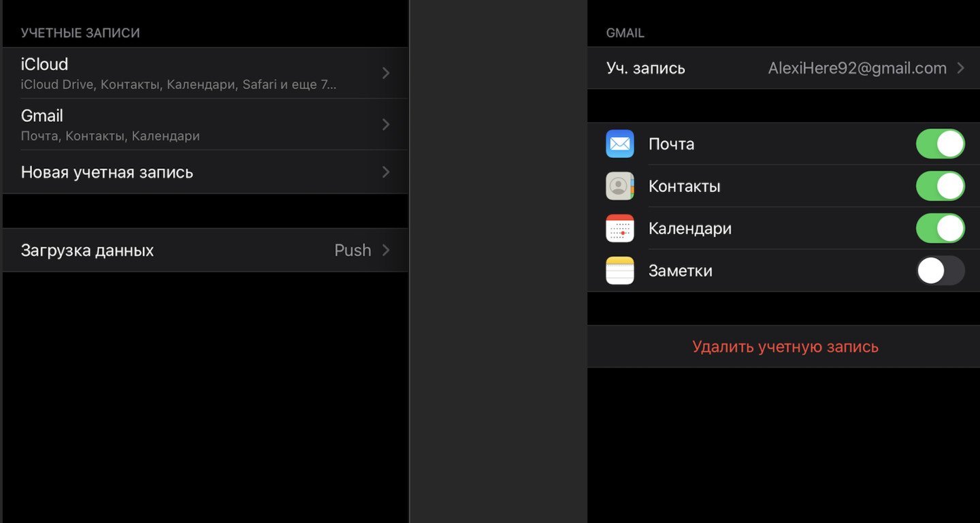This screenshot has height=523, width=980.
Task: Tap Удалить учетную запись
Action: (x=785, y=347)
